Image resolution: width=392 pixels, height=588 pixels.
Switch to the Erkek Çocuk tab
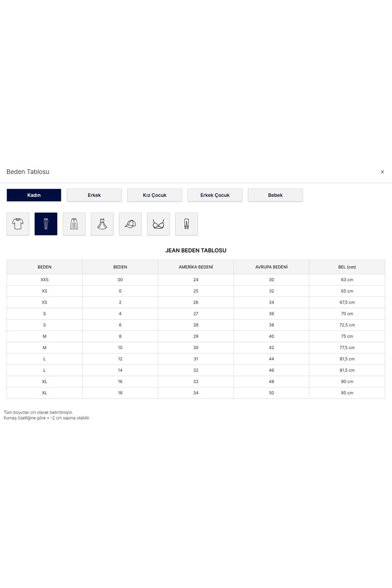[x=215, y=195]
